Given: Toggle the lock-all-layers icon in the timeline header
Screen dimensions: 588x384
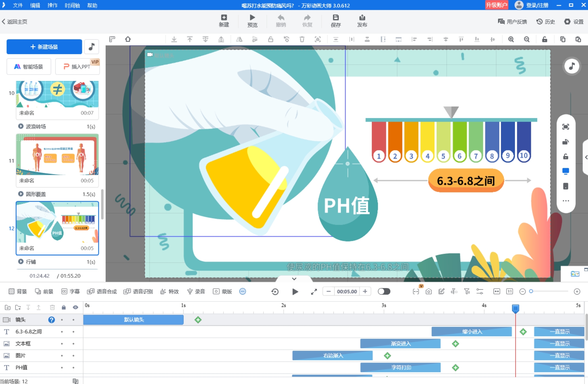Looking at the screenshot, I should click(x=64, y=307).
